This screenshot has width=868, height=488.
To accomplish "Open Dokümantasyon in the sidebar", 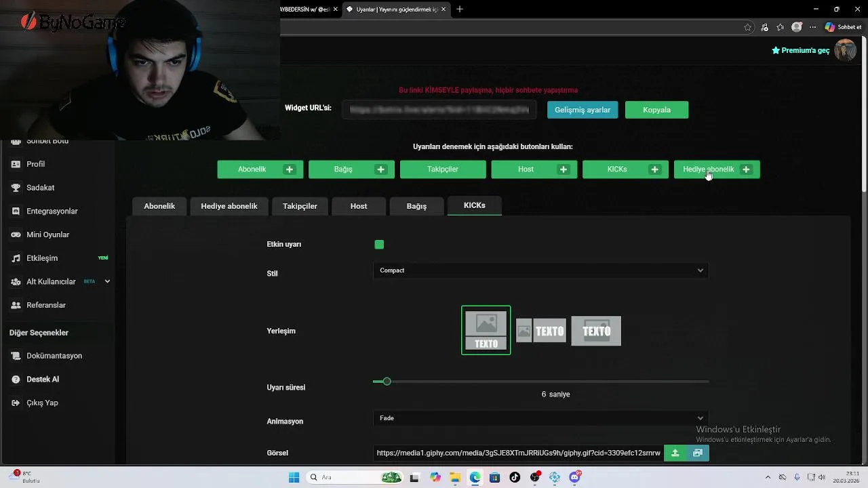I will click(x=54, y=356).
